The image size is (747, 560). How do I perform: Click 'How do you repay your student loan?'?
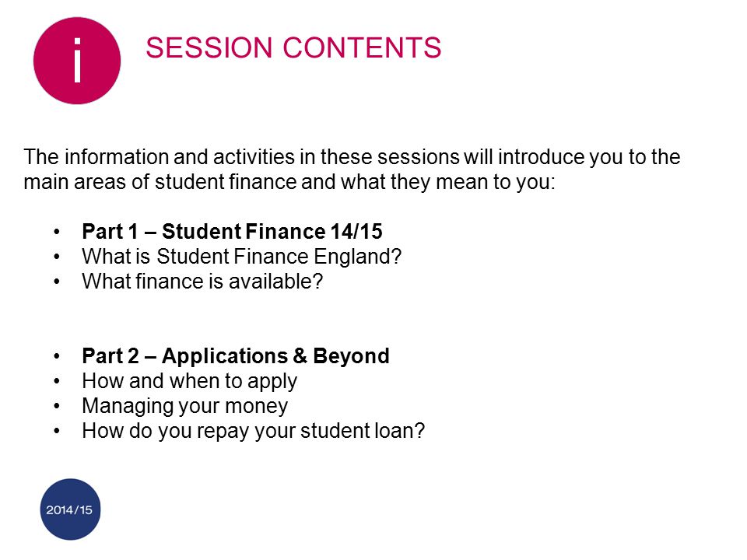click(253, 431)
